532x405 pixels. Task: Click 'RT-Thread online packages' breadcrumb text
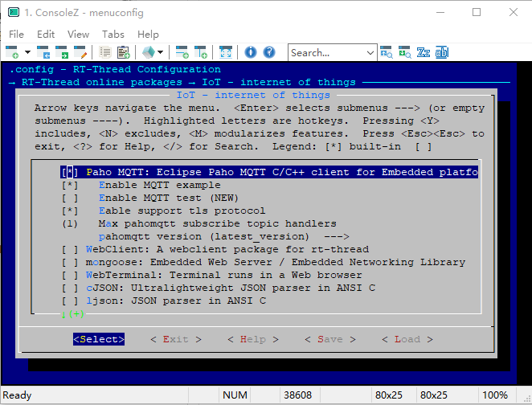102,82
